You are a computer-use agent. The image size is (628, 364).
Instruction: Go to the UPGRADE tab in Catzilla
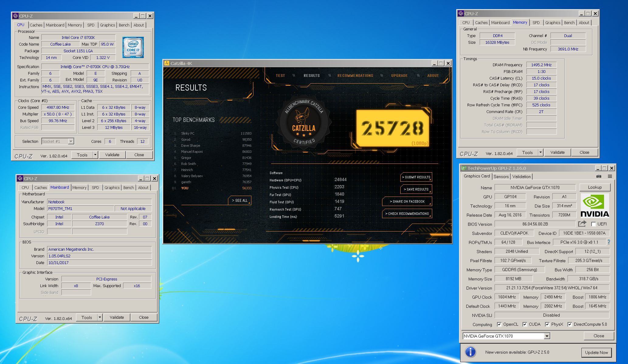pos(399,76)
